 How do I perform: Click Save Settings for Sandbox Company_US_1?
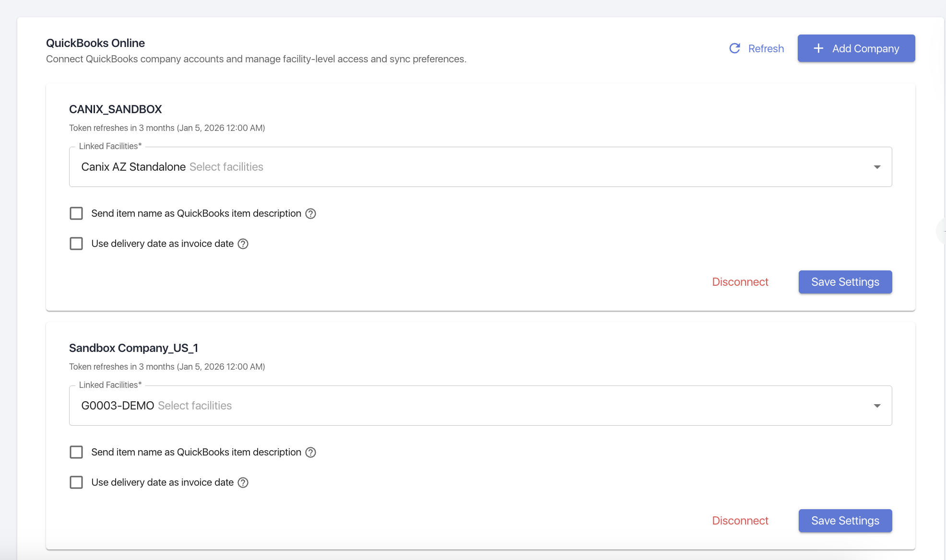tap(845, 521)
